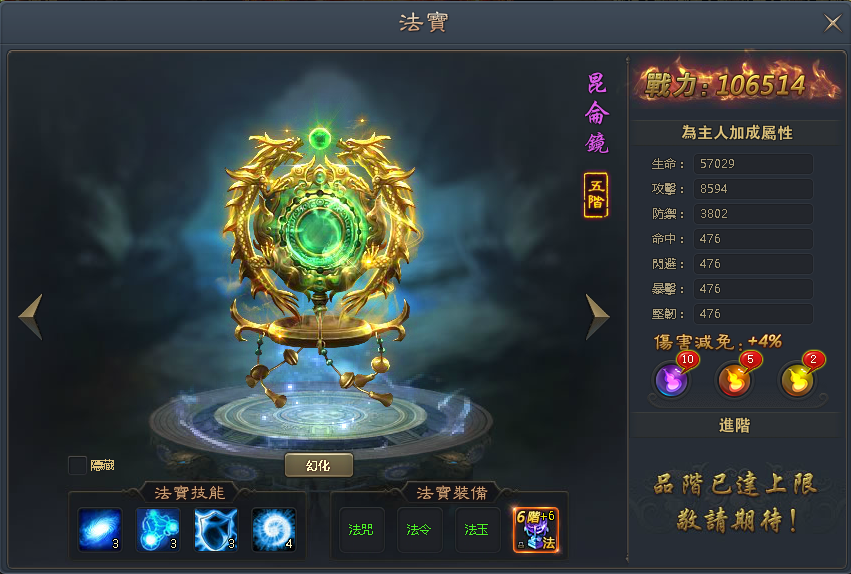The height and width of the screenshot is (574, 851).
Task: Click the 進階 advancement section header
Action: click(x=735, y=425)
